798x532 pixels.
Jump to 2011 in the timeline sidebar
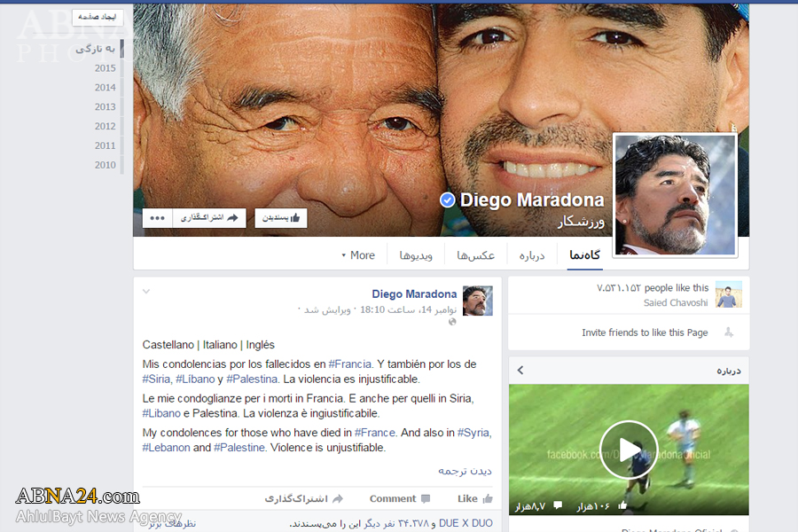pyautogui.click(x=105, y=145)
